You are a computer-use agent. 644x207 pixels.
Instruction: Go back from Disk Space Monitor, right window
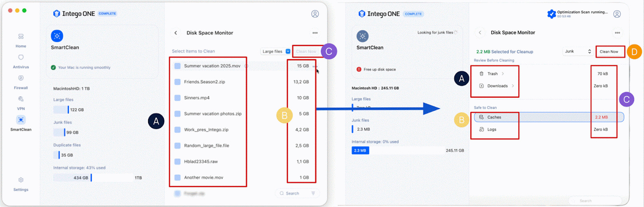(x=480, y=33)
